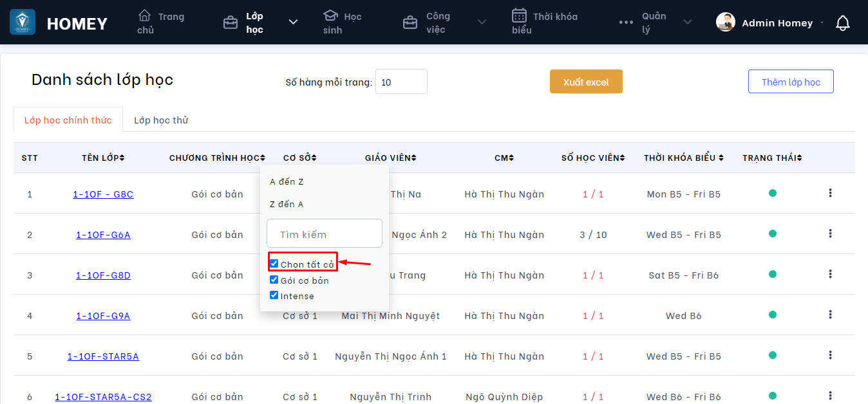The height and width of the screenshot is (404, 868).
Task: Expand the Lớp học navigation dropdown
Action: [293, 23]
